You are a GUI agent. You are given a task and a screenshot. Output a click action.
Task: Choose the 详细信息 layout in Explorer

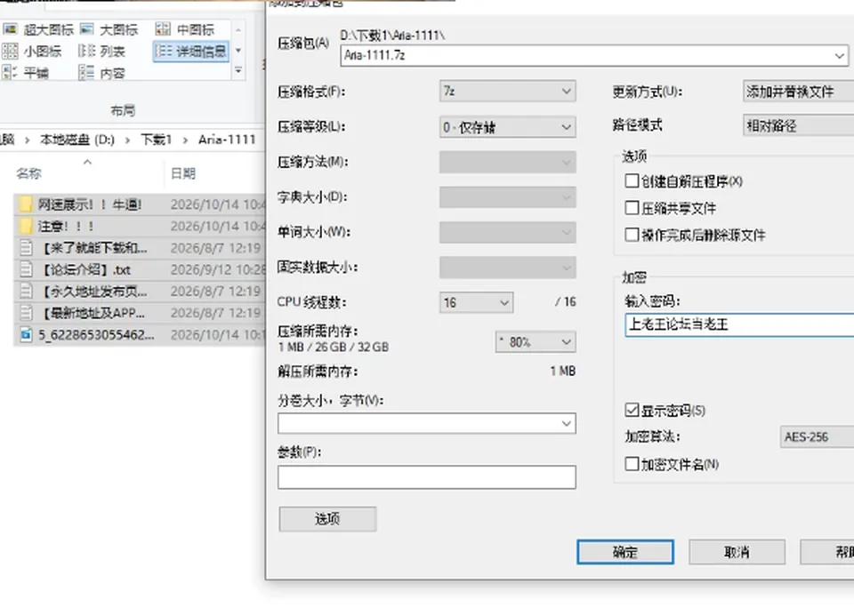[190, 52]
